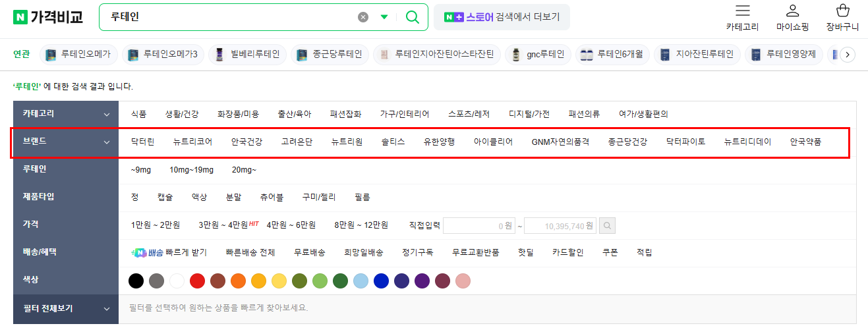Open the 카테고리 hamburger menu icon
This screenshot has width=868, height=328.
pyautogui.click(x=742, y=11)
